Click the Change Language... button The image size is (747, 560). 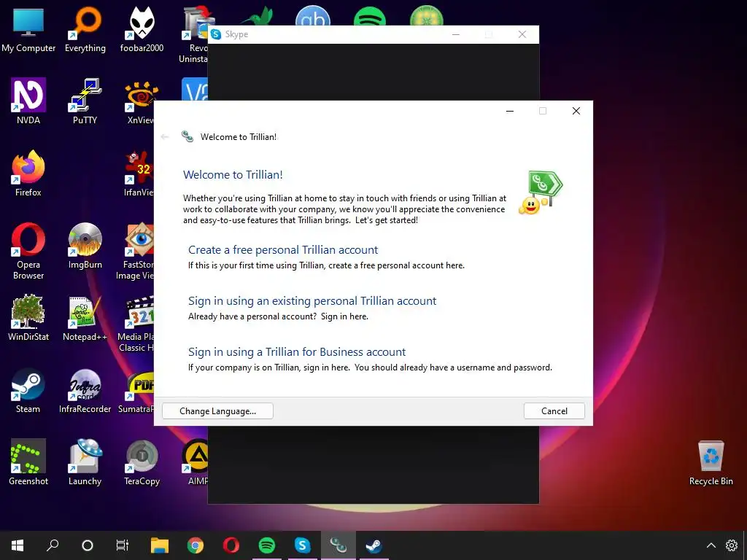click(217, 411)
